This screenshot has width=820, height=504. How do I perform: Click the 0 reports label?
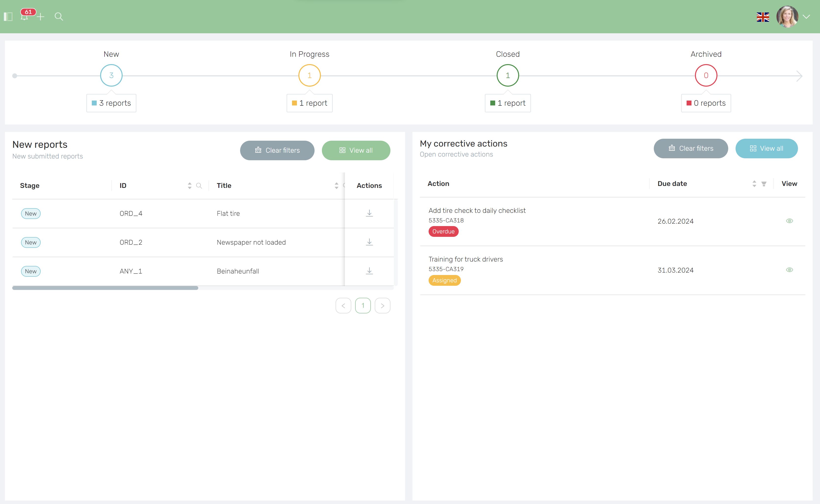[x=706, y=103]
